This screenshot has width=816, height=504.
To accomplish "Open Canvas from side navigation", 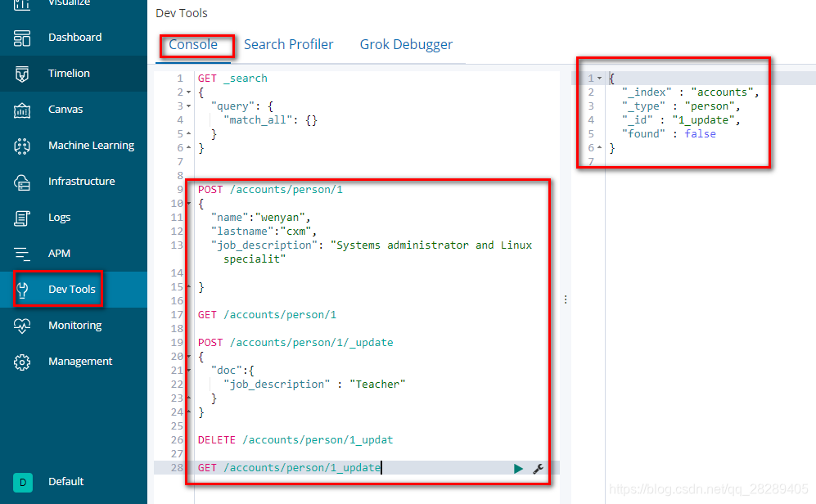I will [65, 109].
